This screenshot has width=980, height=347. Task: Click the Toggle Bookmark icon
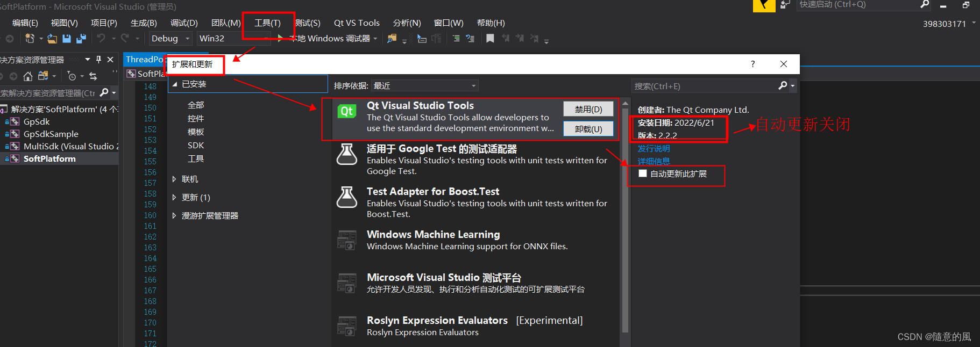click(x=490, y=39)
